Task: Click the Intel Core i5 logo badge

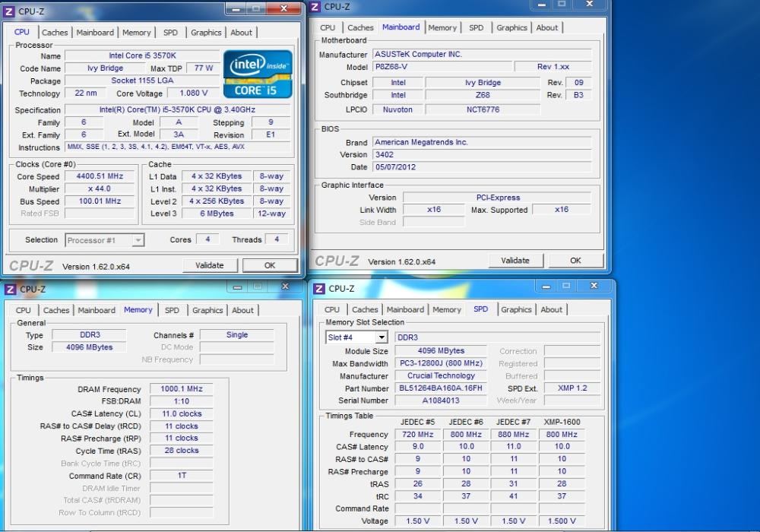Action: (258, 74)
